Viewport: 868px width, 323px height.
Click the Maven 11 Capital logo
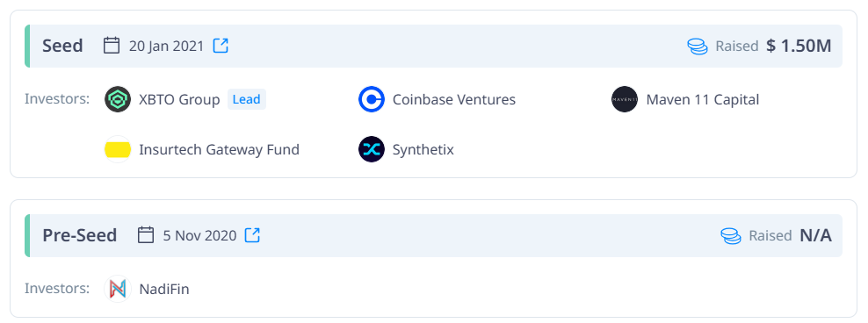(625, 99)
